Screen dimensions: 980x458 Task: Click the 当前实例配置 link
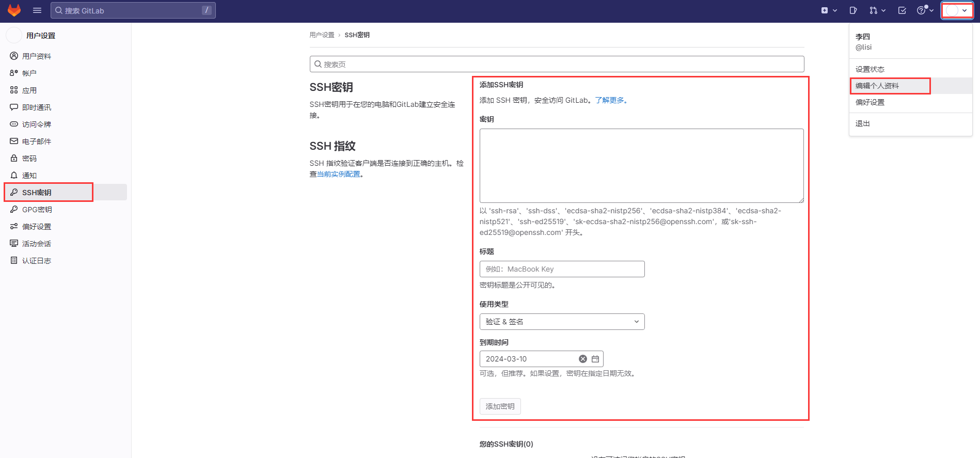(339, 174)
